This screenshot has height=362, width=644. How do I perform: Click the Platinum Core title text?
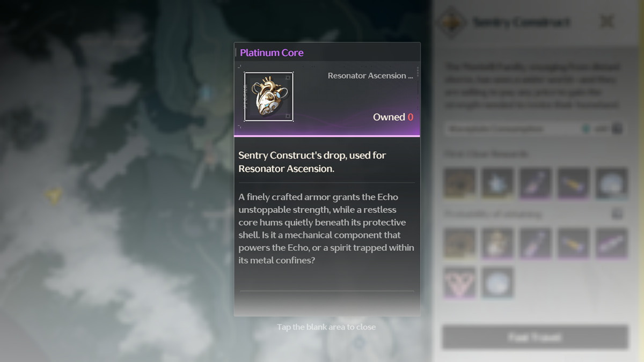[x=272, y=53]
